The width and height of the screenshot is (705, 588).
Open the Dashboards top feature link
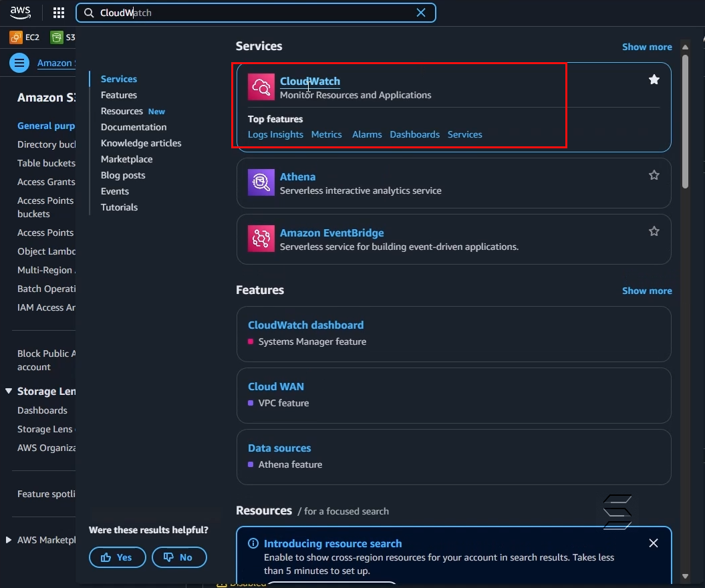click(x=414, y=134)
